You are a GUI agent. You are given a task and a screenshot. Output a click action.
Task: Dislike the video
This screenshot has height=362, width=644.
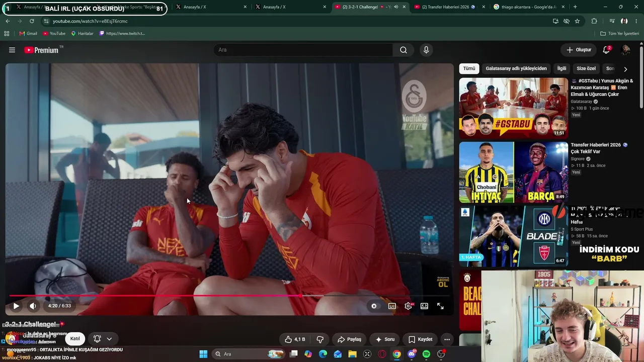coord(319,339)
